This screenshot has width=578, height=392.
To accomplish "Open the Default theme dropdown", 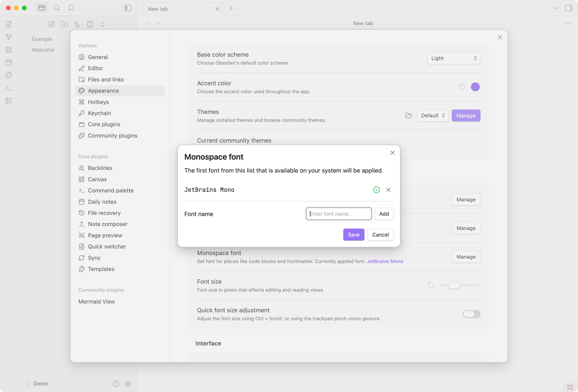I will click(432, 115).
